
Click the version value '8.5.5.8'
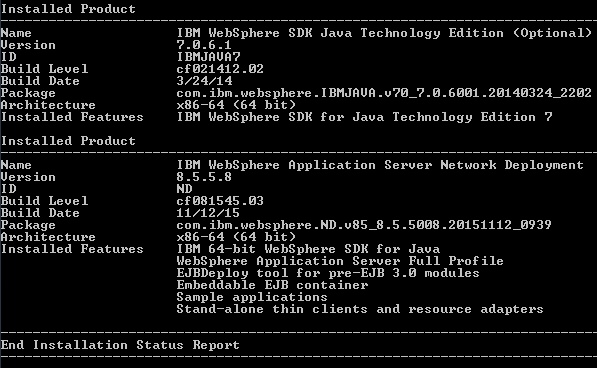204,177
